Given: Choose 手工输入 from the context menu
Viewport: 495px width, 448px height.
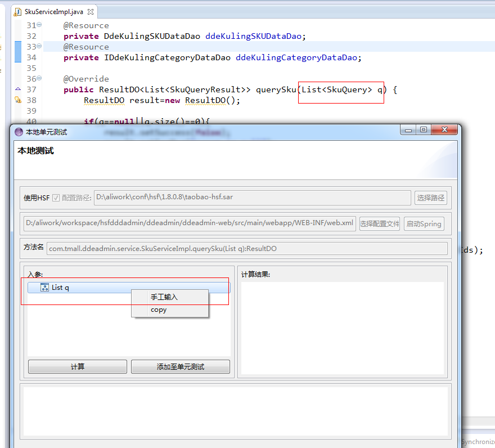Looking at the screenshot, I should (x=164, y=297).
